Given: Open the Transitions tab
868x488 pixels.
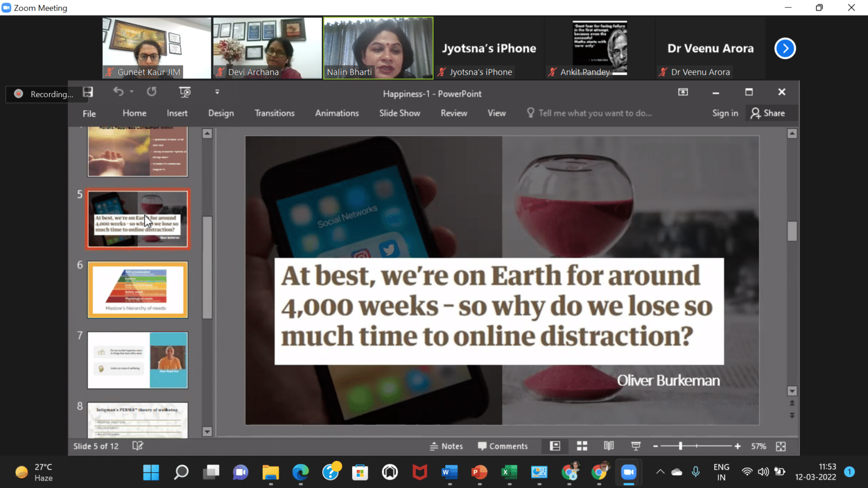Looking at the screenshot, I should tap(274, 113).
